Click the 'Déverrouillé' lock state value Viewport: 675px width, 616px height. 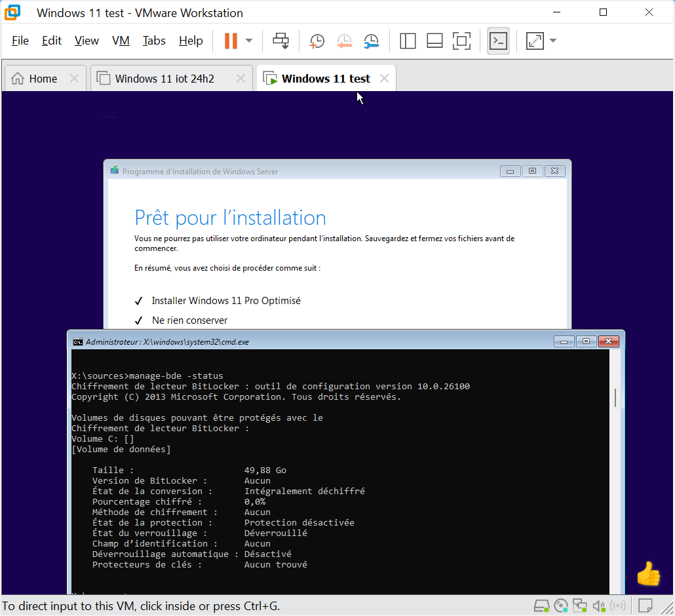275,533
